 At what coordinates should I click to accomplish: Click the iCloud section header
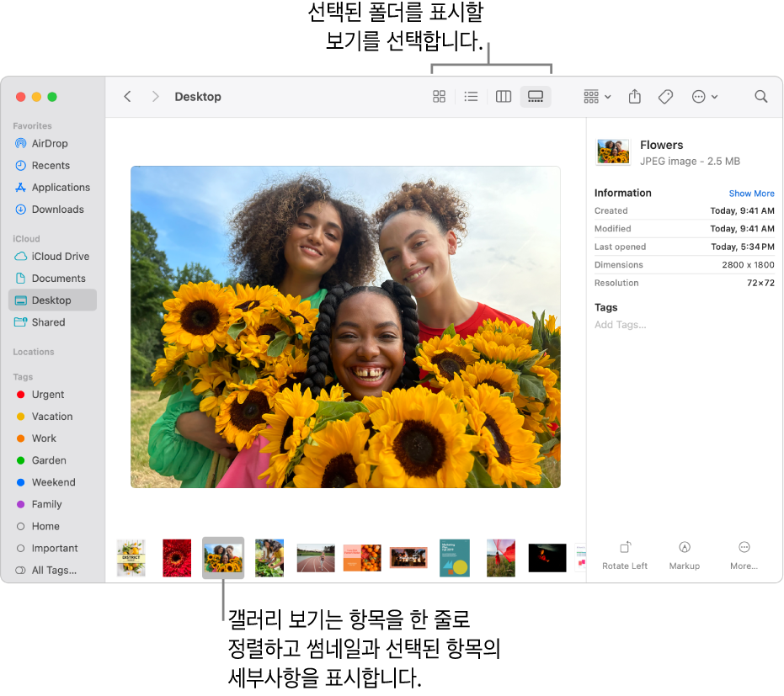click(26, 239)
